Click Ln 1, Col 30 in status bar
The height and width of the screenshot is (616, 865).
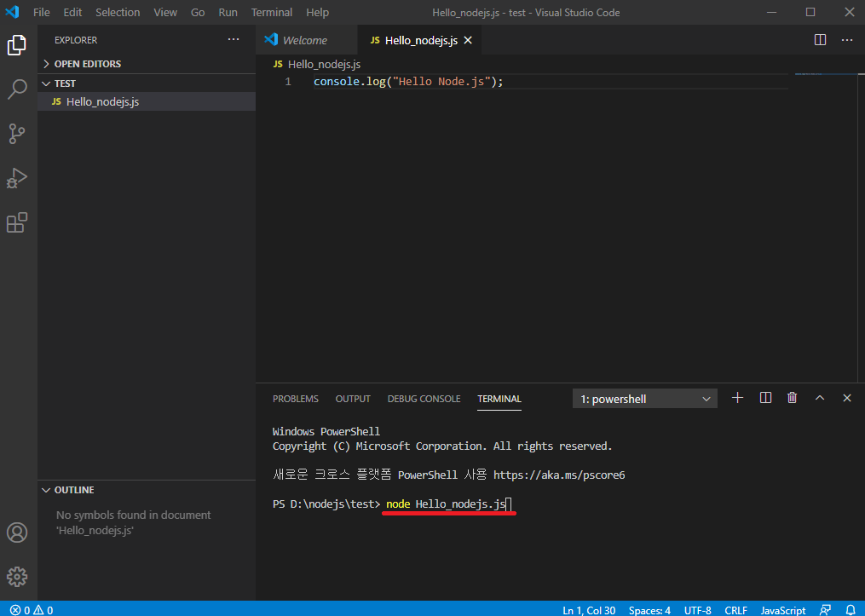click(x=589, y=610)
